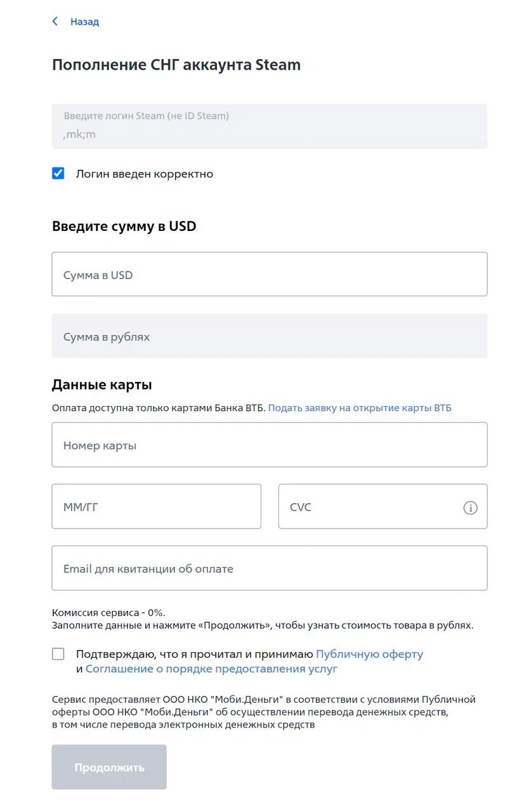The height and width of the screenshot is (812, 522).
Task: Click the "Сумма в рублях" field
Action: [269, 336]
